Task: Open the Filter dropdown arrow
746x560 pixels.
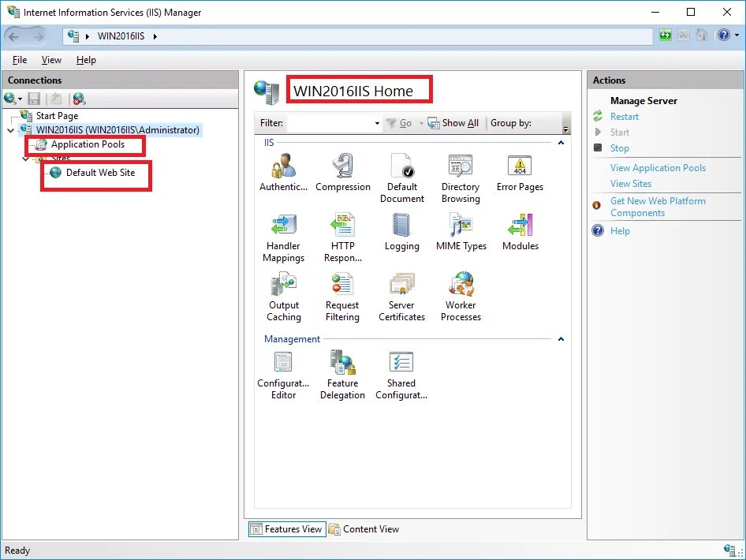Action: pos(377,123)
